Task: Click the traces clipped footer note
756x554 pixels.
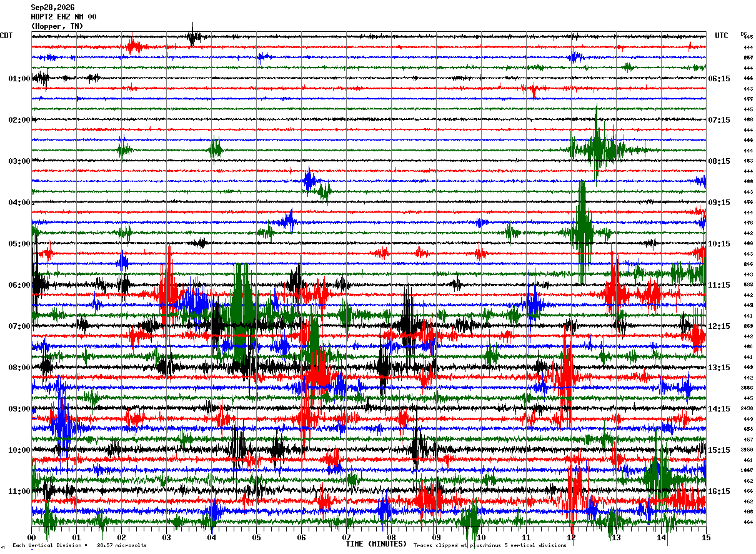Action: [490, 545]
